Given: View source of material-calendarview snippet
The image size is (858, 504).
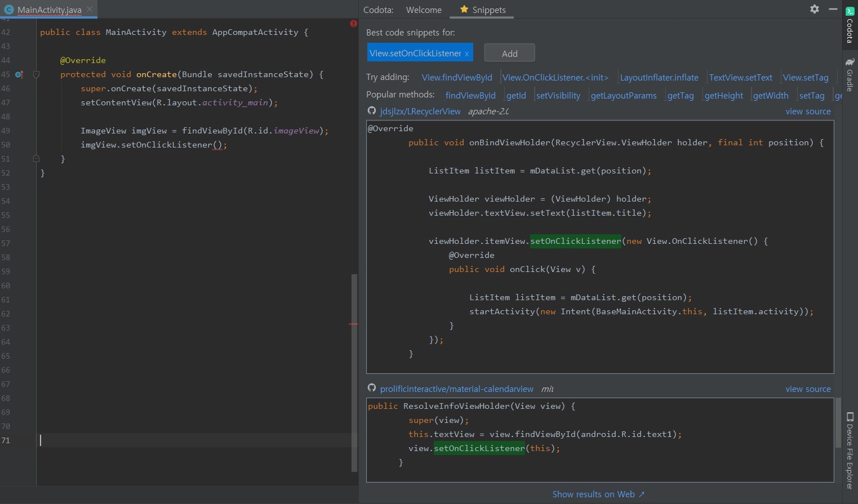Looking at the screenshot, I should point(808,389).
